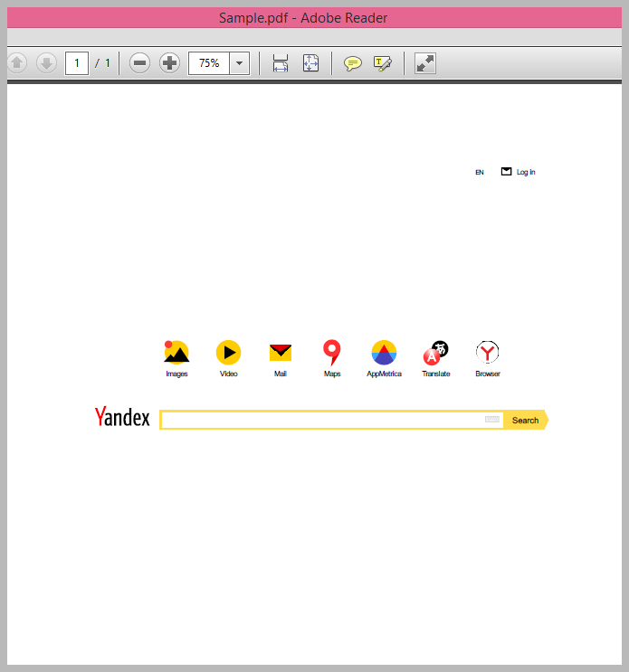Click the Log in link
Image resolution: width=629 pixels, height=672 pixels.
click(526, 172)
